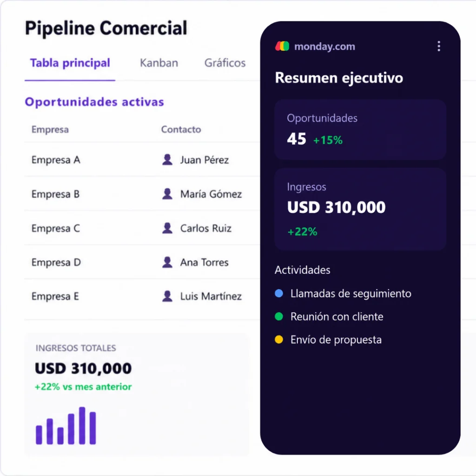Click Juan Pérez's contact avatar icon
The image size is (476, 476).
tap(167, 159)
